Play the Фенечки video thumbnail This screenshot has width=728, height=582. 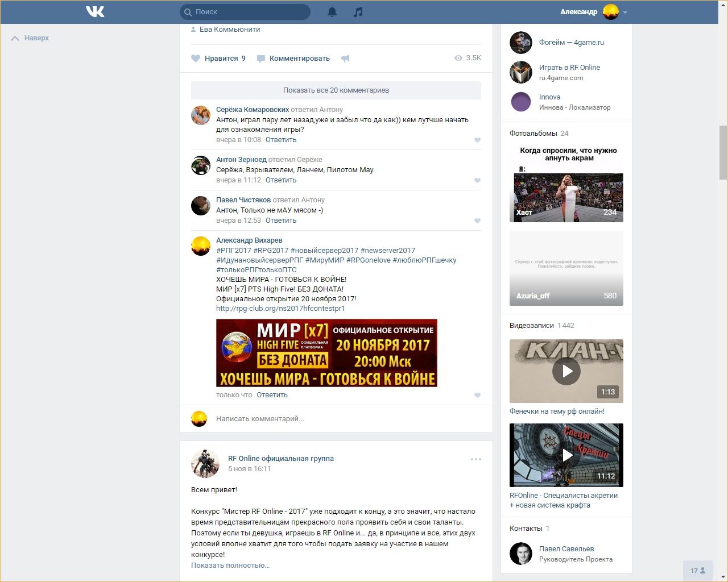[x=566, y=371]
